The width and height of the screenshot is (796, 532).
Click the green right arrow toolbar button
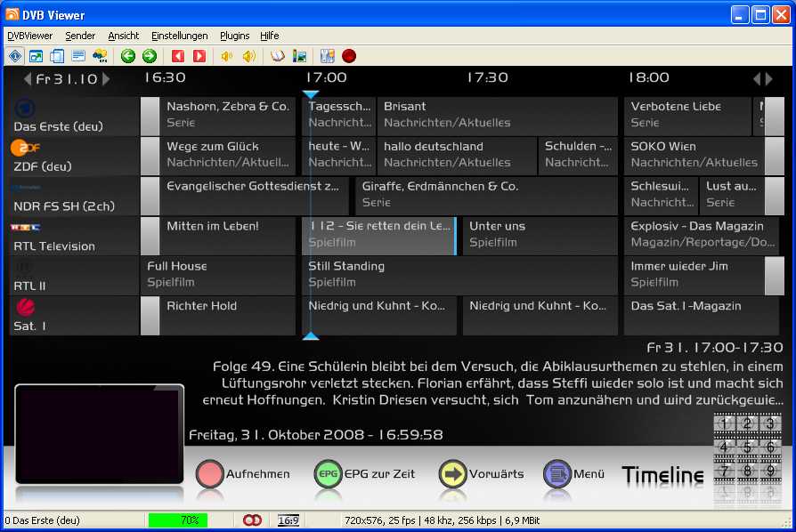point(150,56)
